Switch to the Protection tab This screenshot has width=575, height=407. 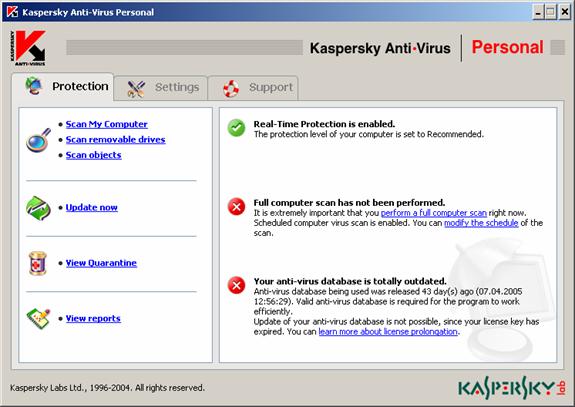click(63, 87)
